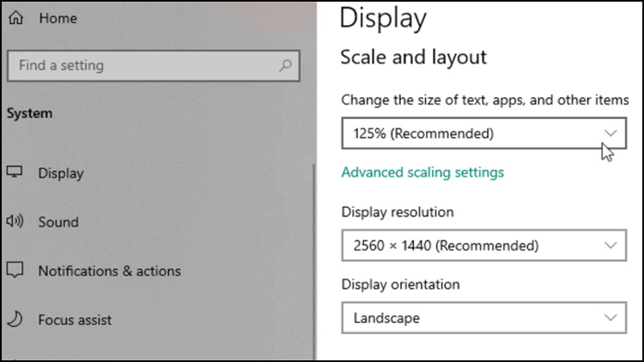Open Notifications & actions settings
Viewport: 644px width, 362px height.
click(109, 271)
